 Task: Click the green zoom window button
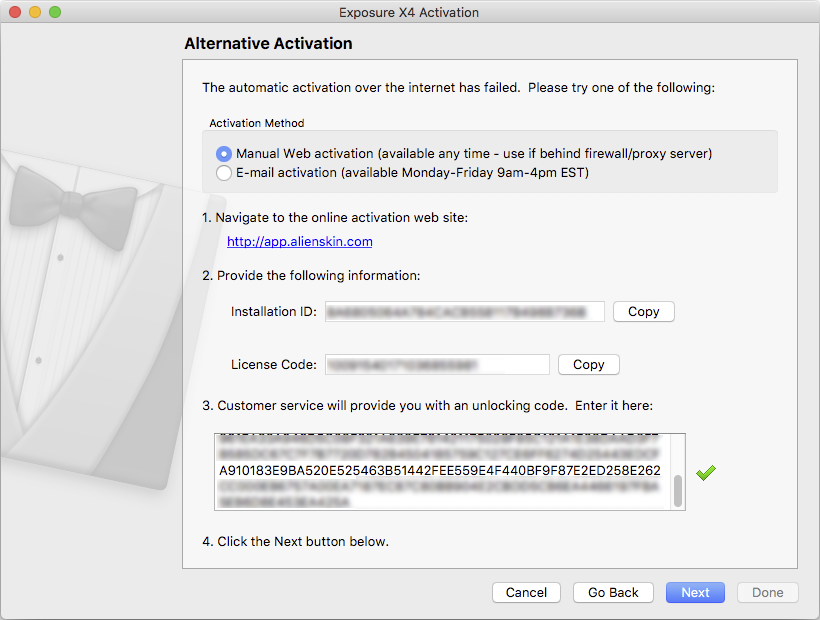coord(55,12)
